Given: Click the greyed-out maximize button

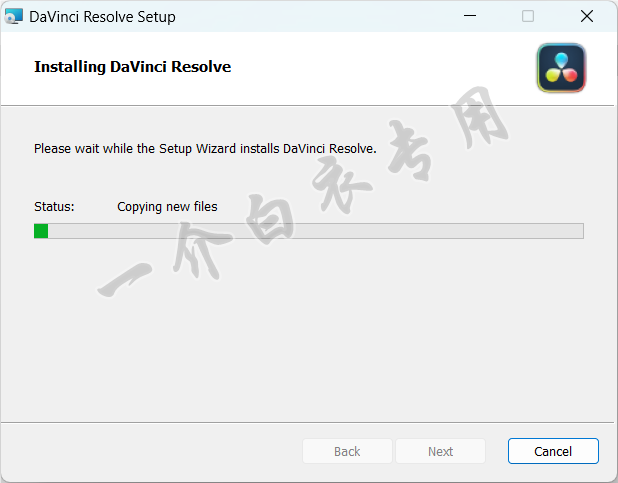Looking at the screenshot, I should [x=528, y=16].
